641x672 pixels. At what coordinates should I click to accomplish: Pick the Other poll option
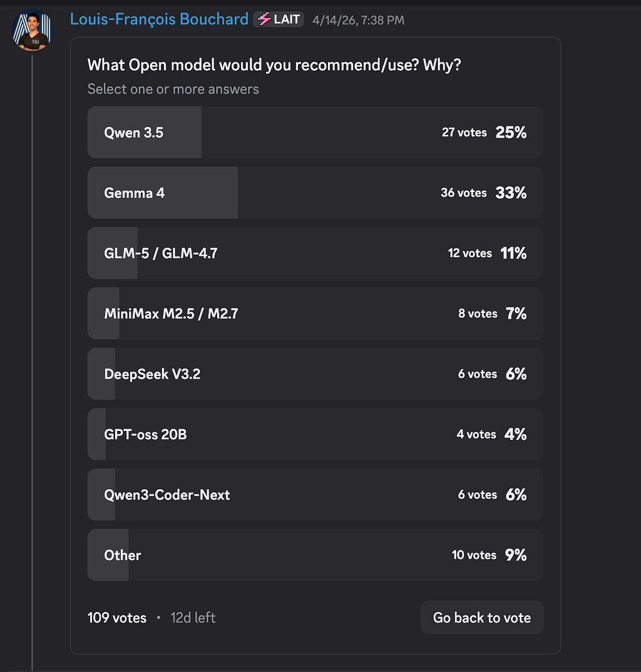(x=315, y=555)
